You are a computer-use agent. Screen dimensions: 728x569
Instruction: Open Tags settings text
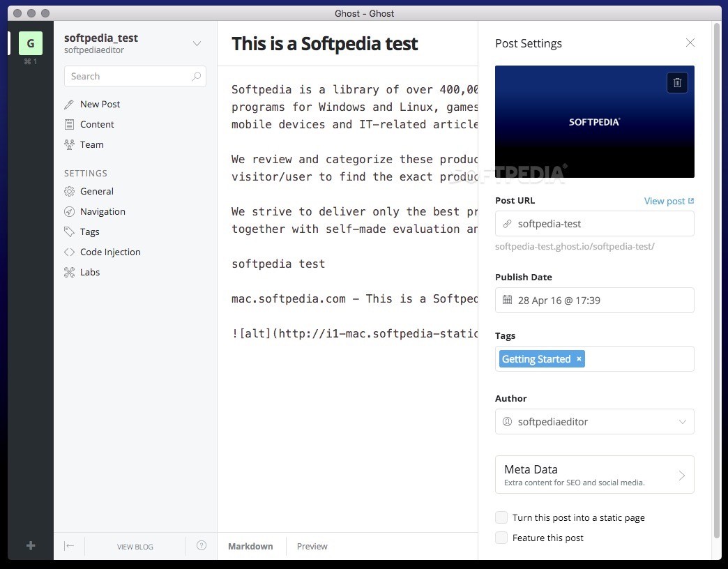[x=90, y=232]
